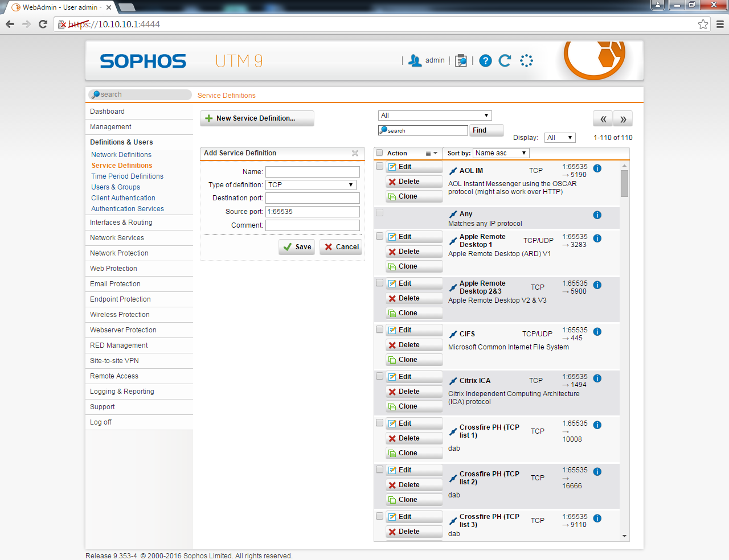Screen dimensions: 729x560
Task: Select the Citrix ICA row checkbox
Action: point(379,376)
